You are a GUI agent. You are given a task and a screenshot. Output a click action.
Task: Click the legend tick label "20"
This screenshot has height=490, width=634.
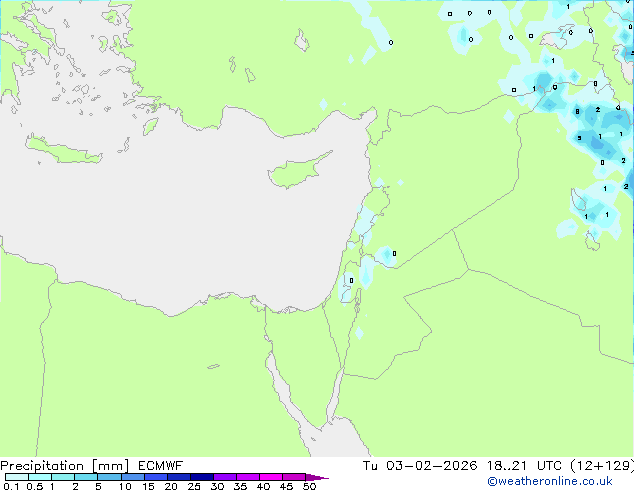click(x=171, y=486)
